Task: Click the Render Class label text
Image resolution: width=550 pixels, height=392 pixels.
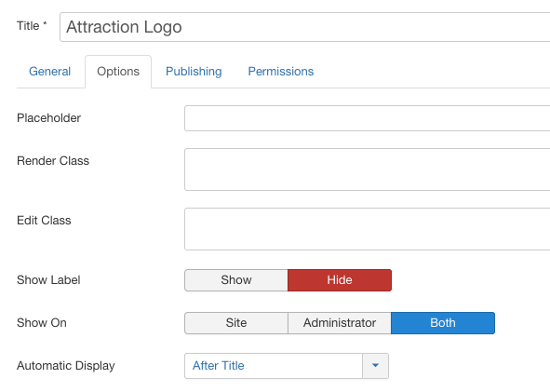Action: (53, 161)
